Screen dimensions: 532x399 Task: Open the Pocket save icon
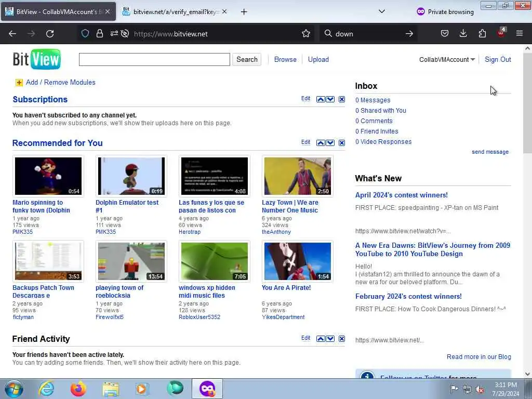click(x=445, y=34)
